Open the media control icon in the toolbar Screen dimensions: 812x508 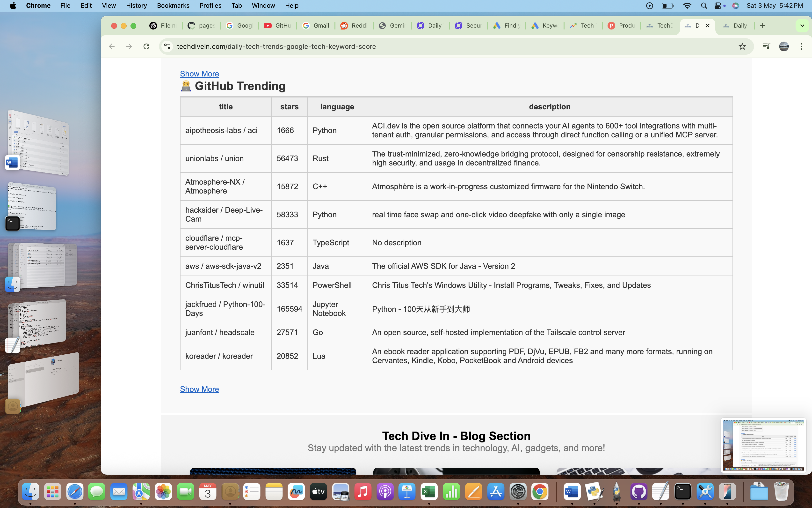766,46
